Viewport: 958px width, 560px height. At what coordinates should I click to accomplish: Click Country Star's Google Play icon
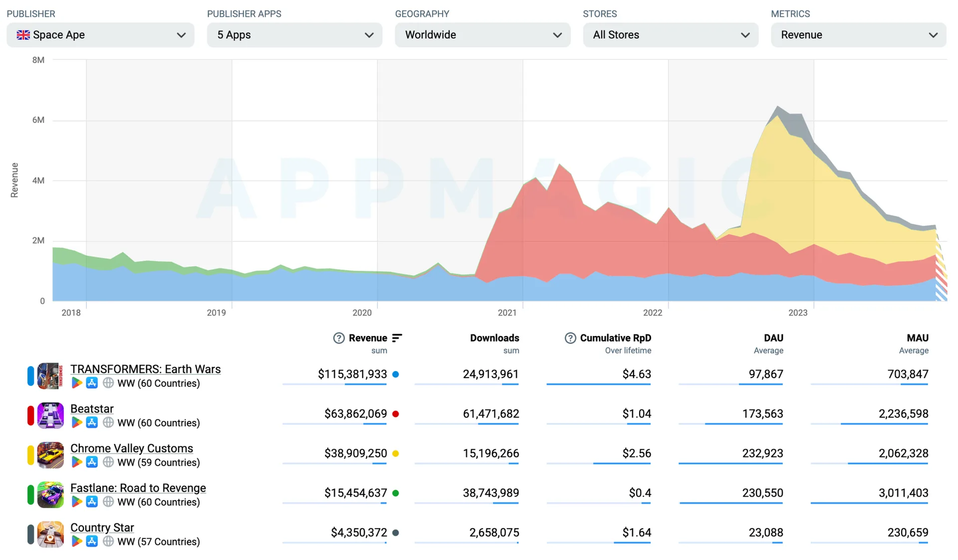coord(77,541)
